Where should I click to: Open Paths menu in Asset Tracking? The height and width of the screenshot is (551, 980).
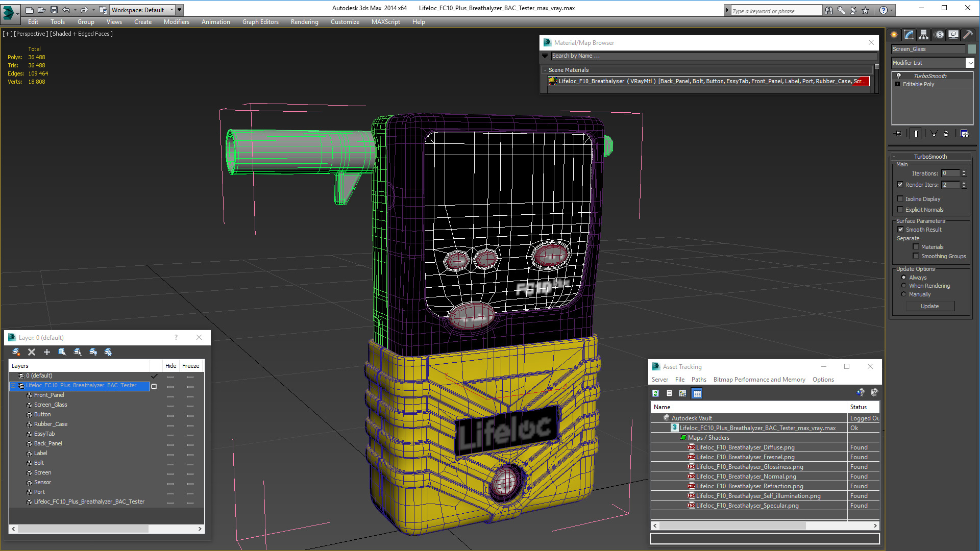(x=699, y=380)
